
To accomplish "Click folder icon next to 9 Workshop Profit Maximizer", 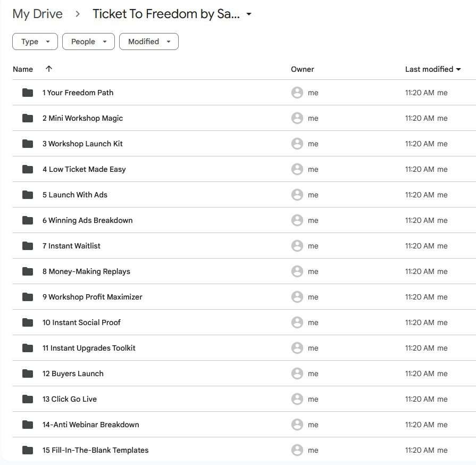I will point(28,297).
